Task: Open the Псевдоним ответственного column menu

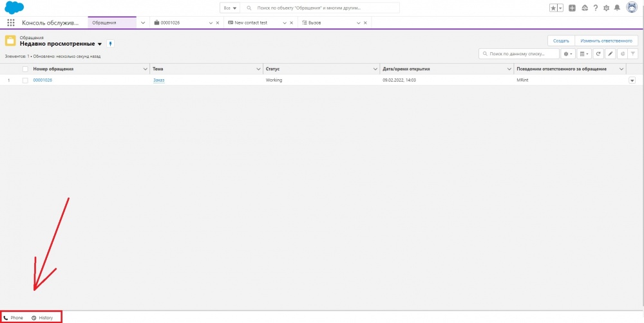Action: (621, 69)
